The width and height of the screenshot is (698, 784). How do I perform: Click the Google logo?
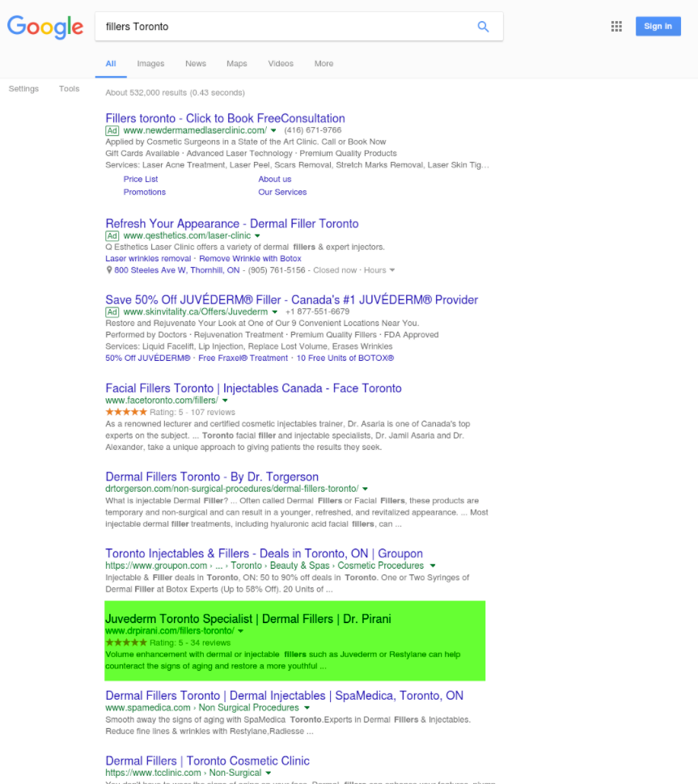[x=45, y=27]
